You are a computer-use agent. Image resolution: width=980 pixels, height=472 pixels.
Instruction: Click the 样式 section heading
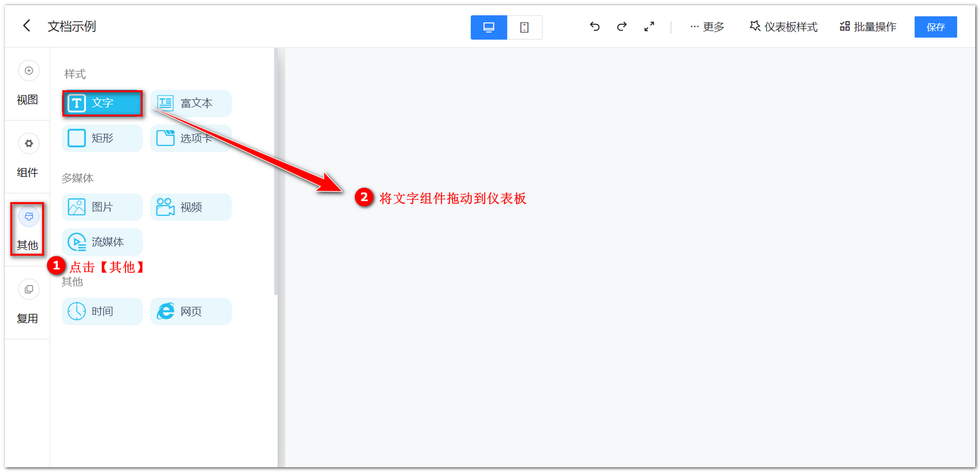pos(75,74)
